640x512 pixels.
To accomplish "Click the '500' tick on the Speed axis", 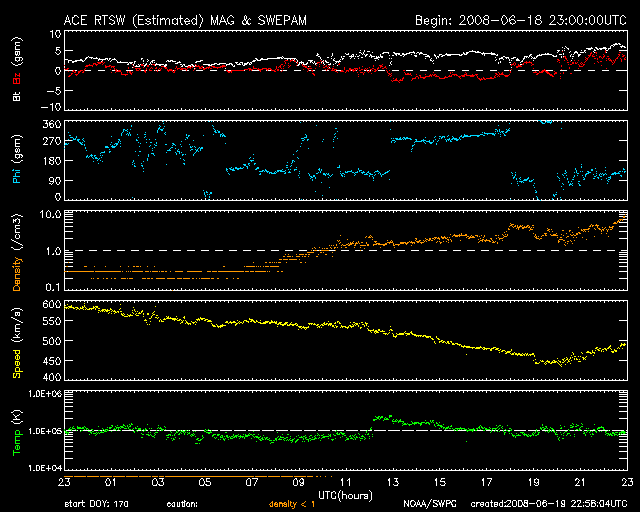I will coord(52,341).
